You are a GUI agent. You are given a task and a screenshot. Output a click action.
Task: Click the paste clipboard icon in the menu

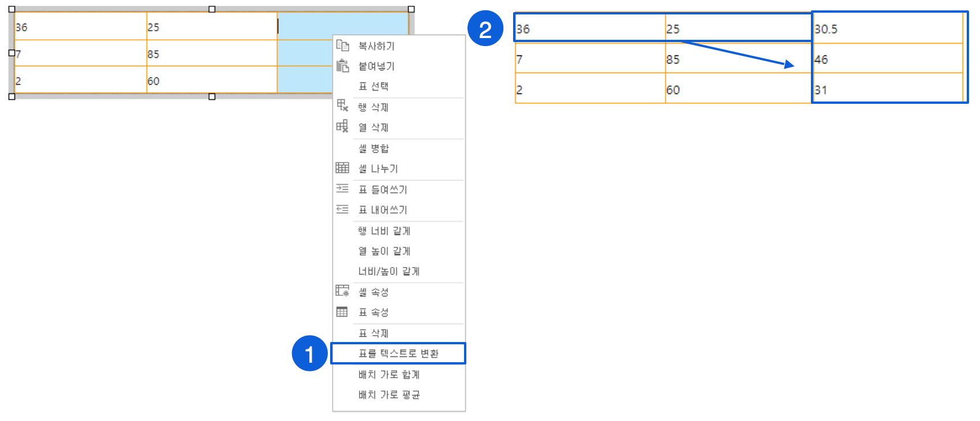(x=342, y=66)
